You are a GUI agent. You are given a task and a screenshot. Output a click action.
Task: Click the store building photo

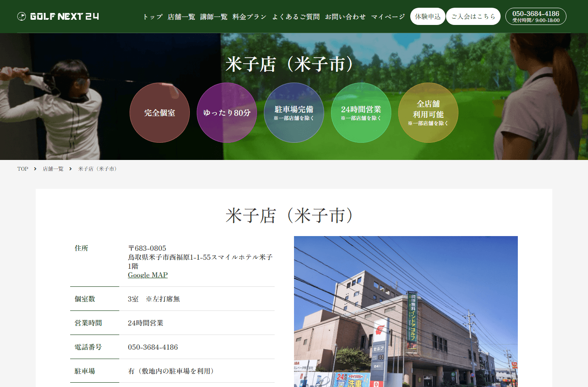tap(406, 311)
